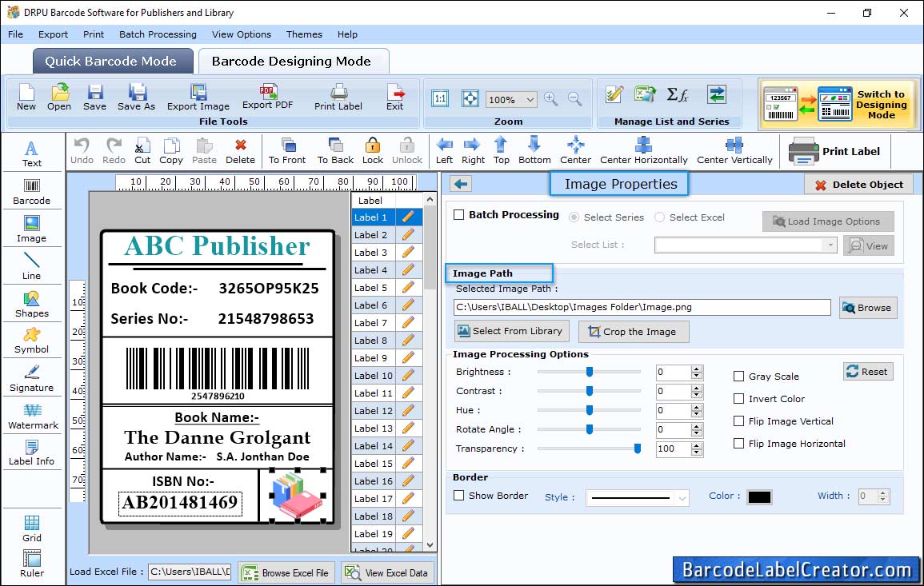This screenshot has width=924, height=586.
Task: Decrease Contrast with the down stepper
Action: (697, 395)
